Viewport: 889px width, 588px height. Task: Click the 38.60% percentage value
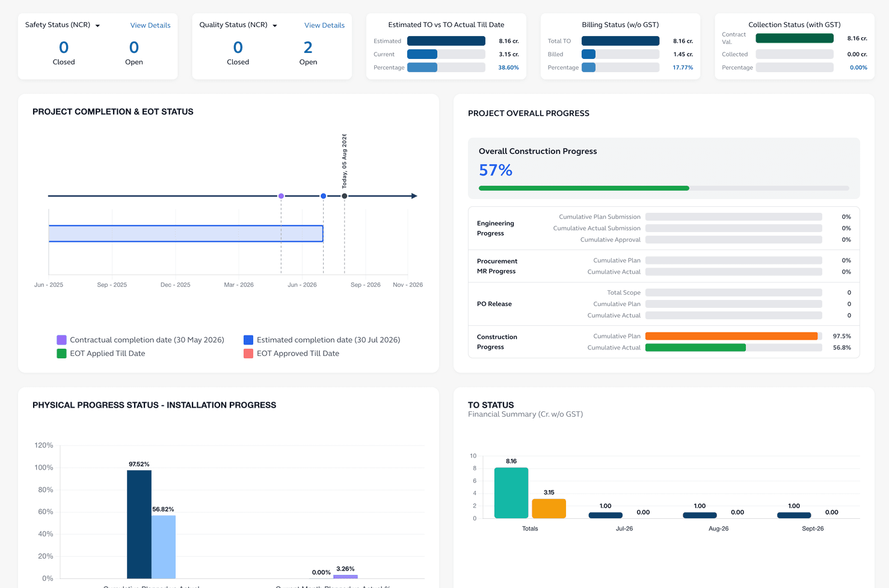point(508,67)
